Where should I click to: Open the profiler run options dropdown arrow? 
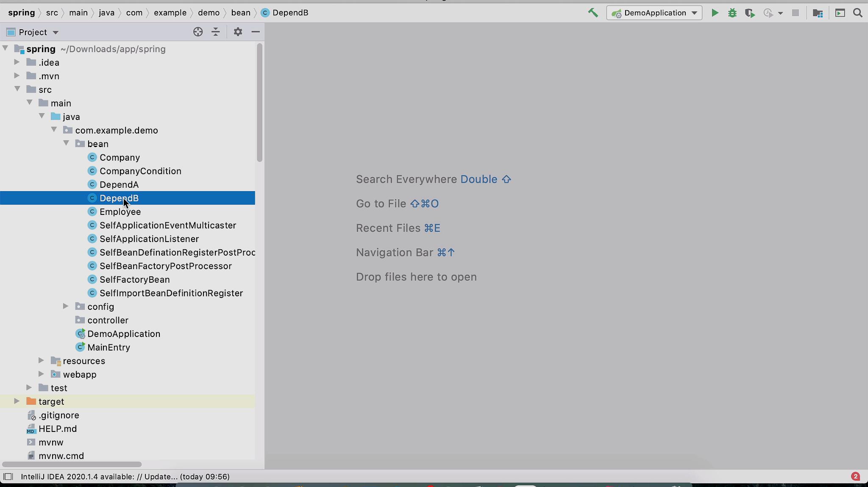[x=780, y=13]
